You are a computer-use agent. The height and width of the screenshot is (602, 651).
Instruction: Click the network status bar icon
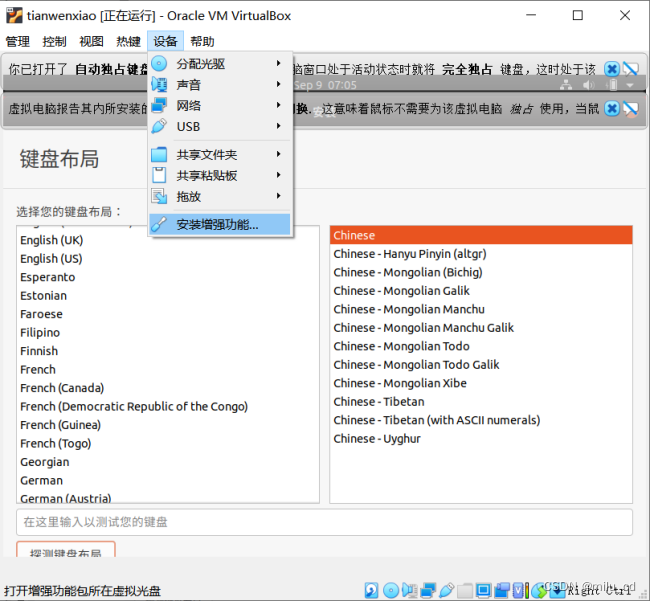pyautogui.click(x=428, y=590)
